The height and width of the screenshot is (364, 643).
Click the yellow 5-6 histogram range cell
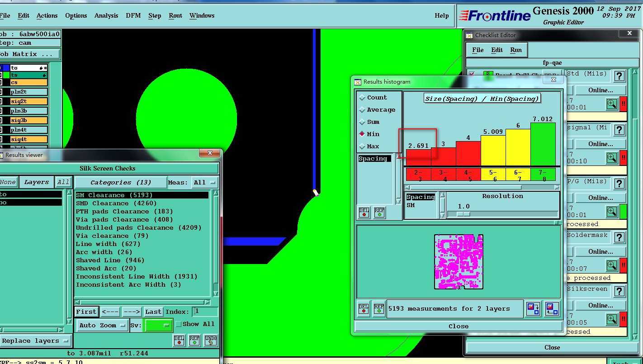(x=493, y=175)
